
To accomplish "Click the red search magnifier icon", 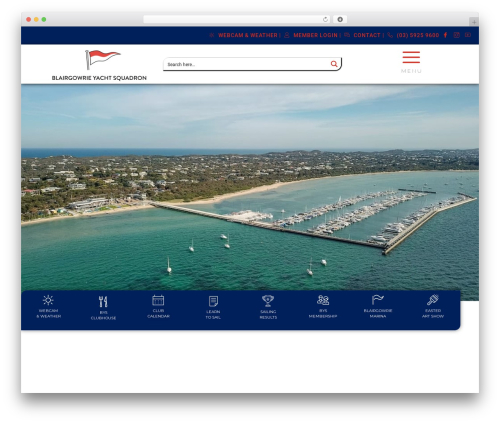I will click(334, 64).
